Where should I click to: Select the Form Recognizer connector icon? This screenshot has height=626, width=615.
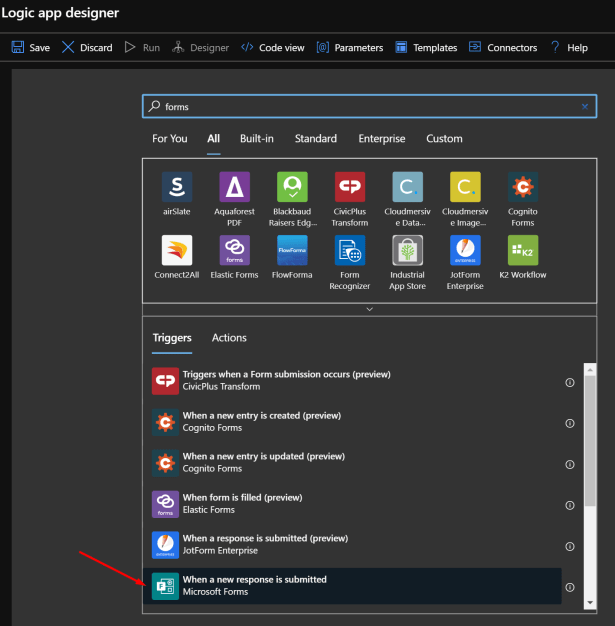350,250
